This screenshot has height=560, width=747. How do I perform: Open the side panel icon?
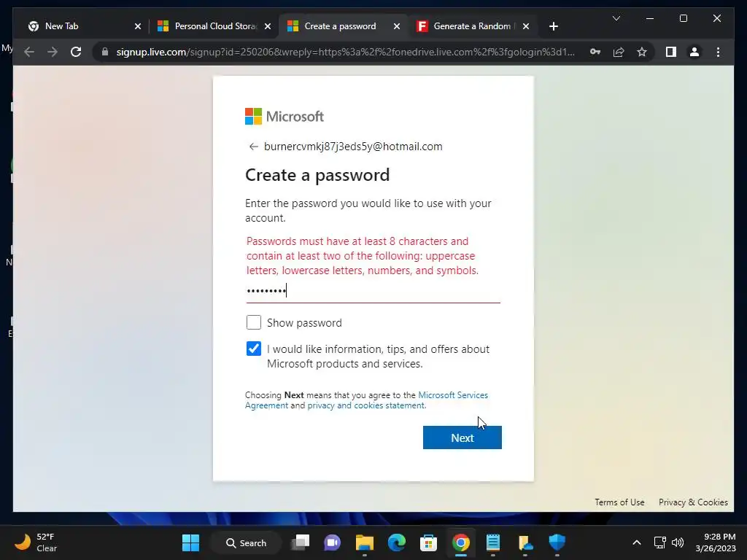(x=671, y=52)
